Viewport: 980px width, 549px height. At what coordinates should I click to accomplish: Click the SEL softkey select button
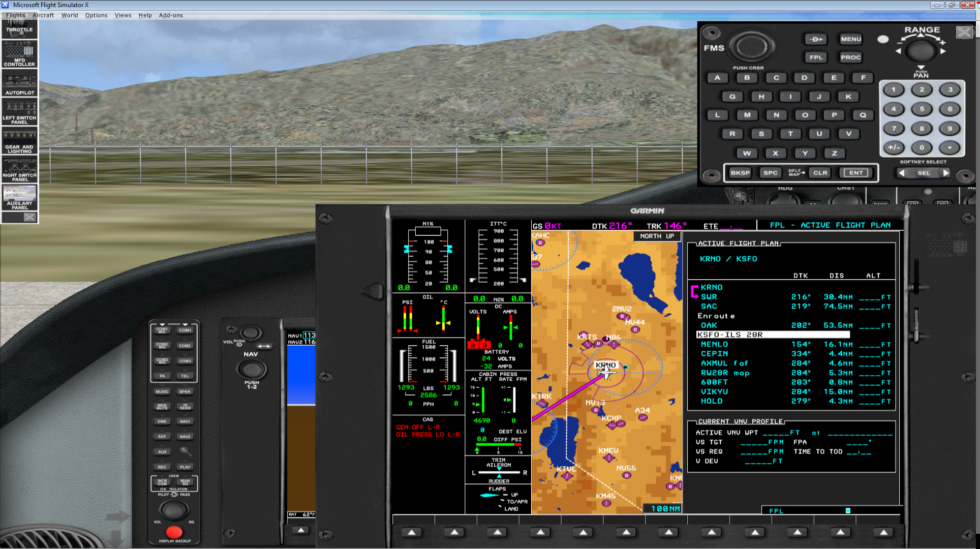(924, 173)
